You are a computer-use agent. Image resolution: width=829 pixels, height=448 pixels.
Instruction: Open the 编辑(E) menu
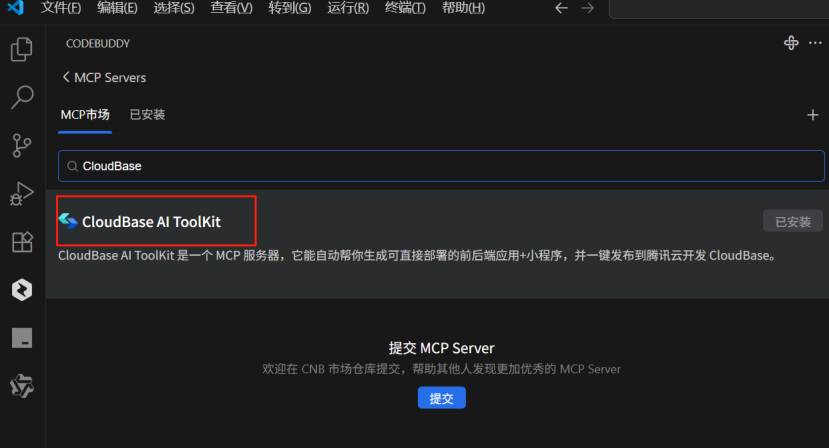(x=117, y=8)
